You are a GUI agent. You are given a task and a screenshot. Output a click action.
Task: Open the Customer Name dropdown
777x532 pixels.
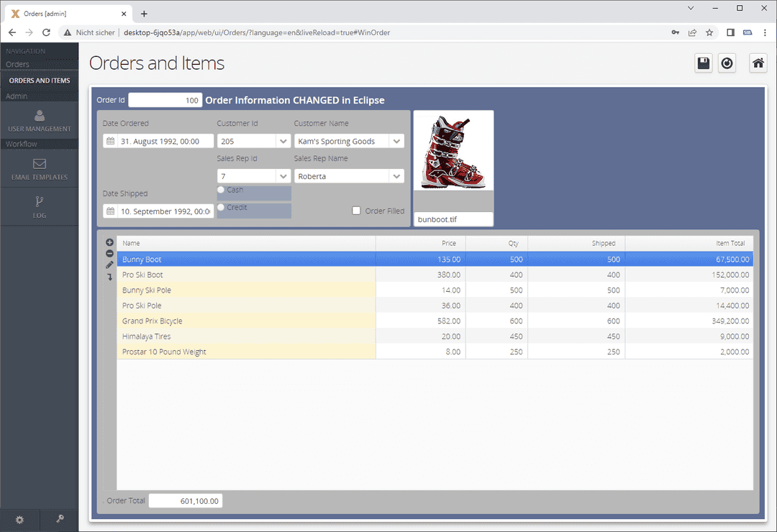coord(396,140)
